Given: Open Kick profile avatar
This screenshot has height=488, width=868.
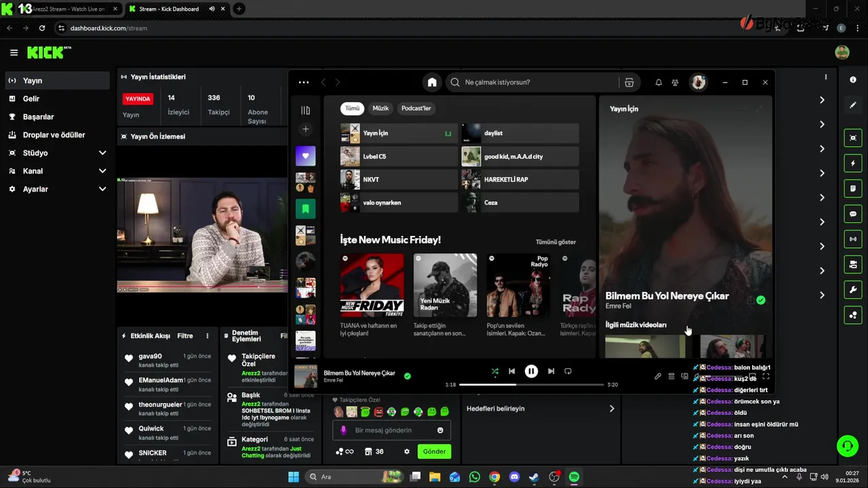Looking at the screenshot, I should click(x=842, y=52).
